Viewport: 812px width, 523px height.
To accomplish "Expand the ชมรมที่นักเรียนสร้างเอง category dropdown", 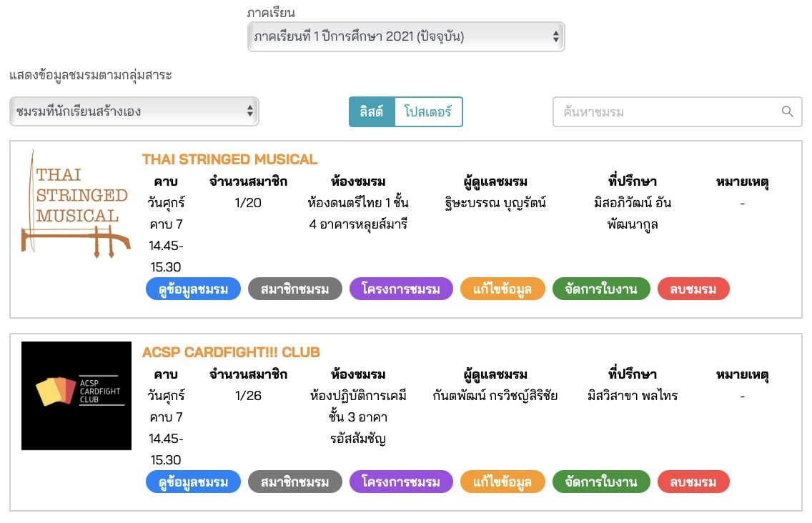I will point(134,111).
